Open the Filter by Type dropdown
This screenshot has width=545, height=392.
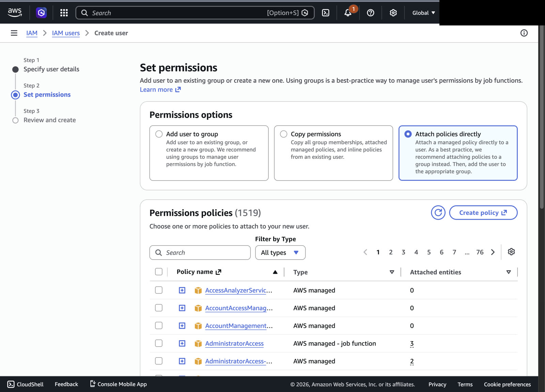(280, 252)
